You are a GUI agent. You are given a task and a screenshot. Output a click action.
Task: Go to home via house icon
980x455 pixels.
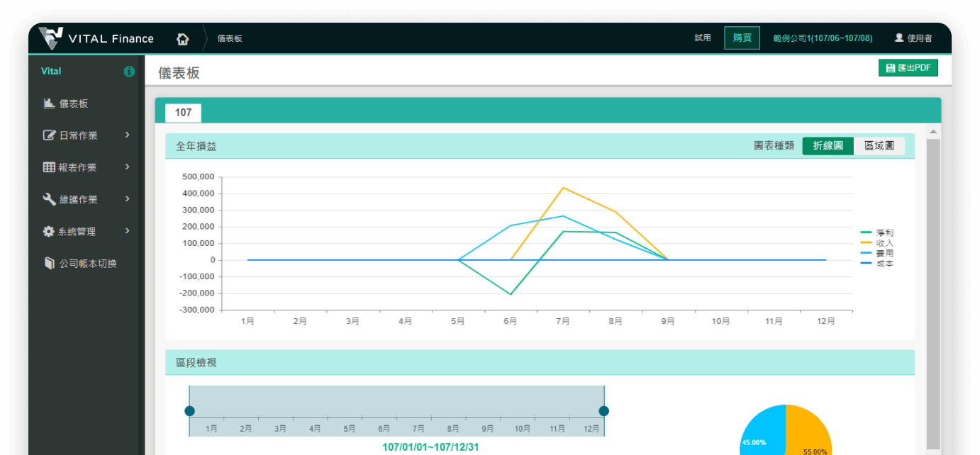tap(183, 38)
